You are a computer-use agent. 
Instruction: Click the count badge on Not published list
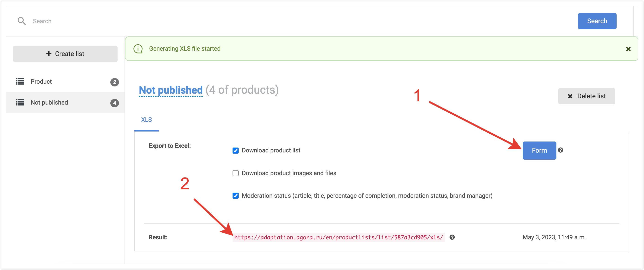pyautogui.click(x=115, y=103)
